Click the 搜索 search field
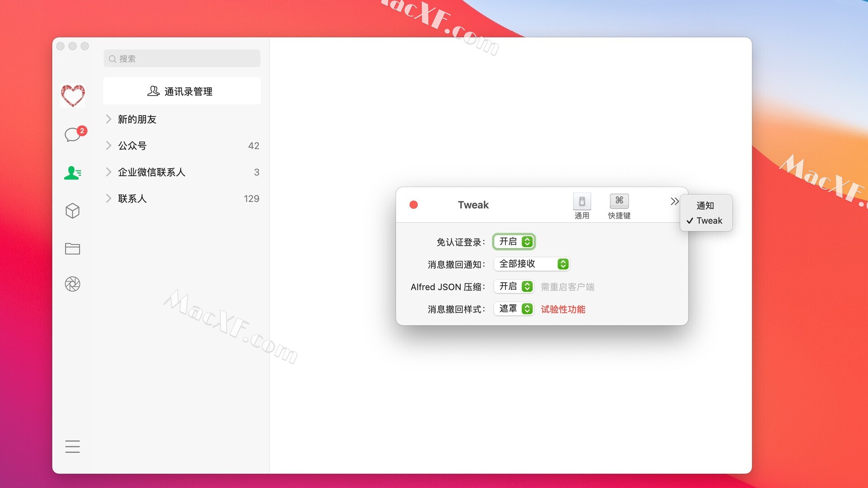Viewport: 868px width, 488px height. tap(182, 59)
